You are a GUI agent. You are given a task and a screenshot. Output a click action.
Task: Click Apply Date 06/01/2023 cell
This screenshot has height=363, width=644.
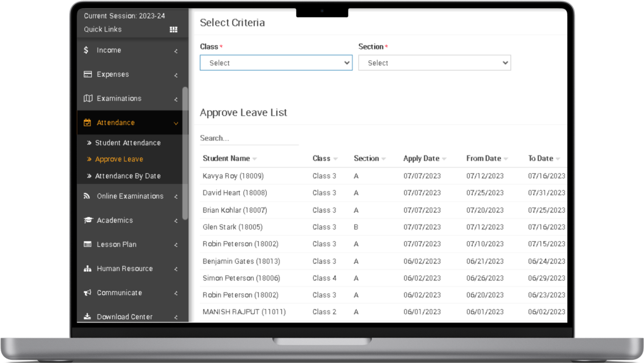[422, 312]
